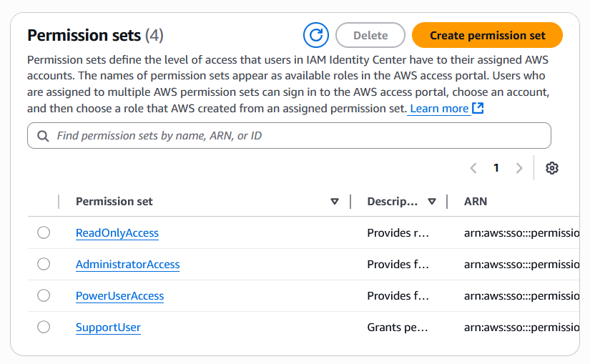Open the Learn more link
The width and height of the screenshot is (590, 364).
point(439,109)
